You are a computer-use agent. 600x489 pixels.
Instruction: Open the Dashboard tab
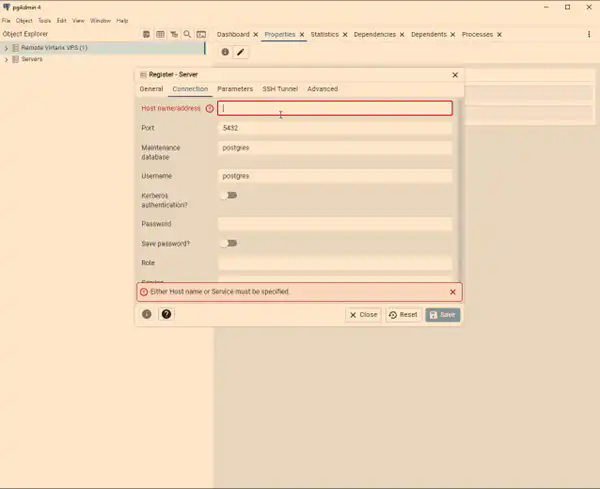pos(233,34)
